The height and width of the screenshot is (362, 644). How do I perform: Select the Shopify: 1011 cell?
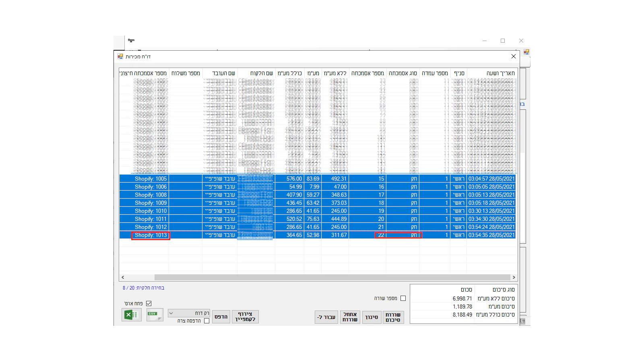(x=144, y=219)
